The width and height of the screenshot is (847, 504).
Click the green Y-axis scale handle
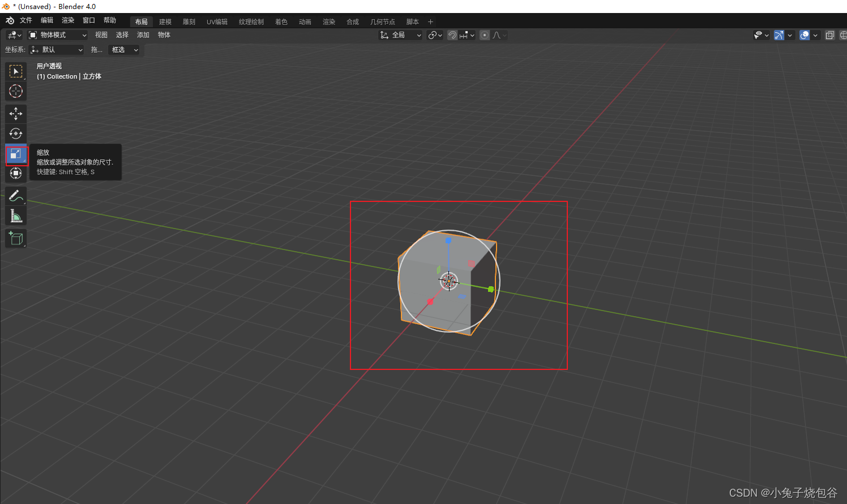[x=491, y=289]
